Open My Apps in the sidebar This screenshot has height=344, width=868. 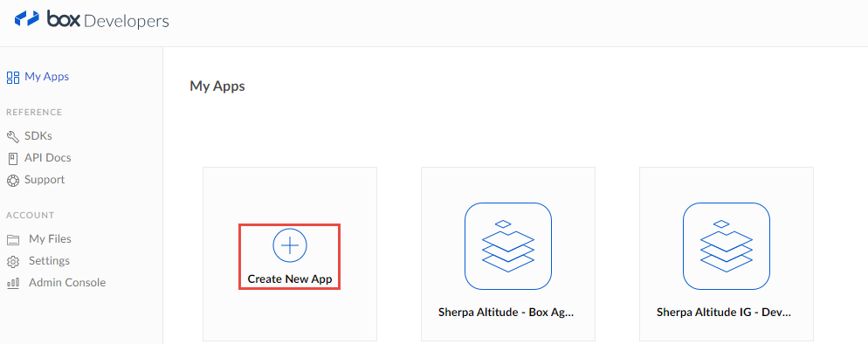[x=47, y=76]
